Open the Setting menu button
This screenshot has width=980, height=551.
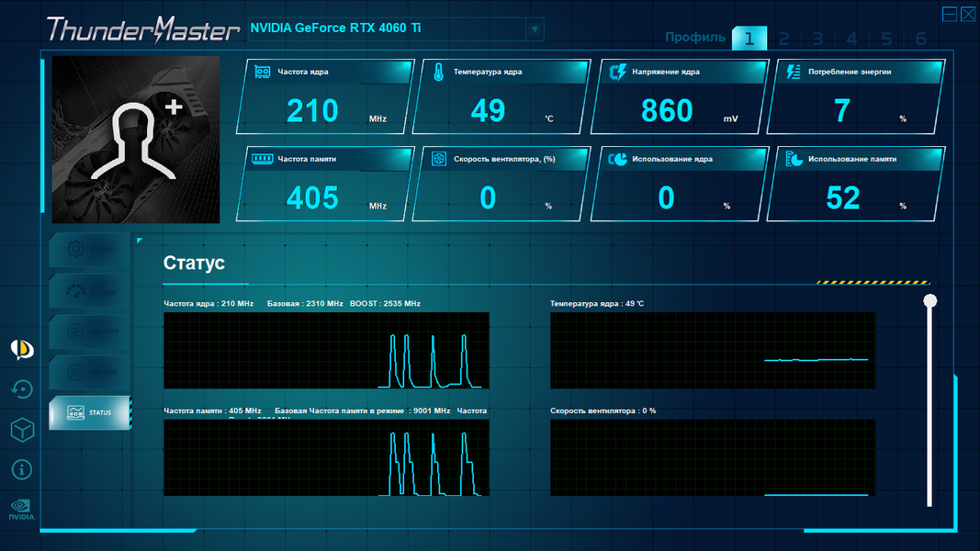point(89,250)
